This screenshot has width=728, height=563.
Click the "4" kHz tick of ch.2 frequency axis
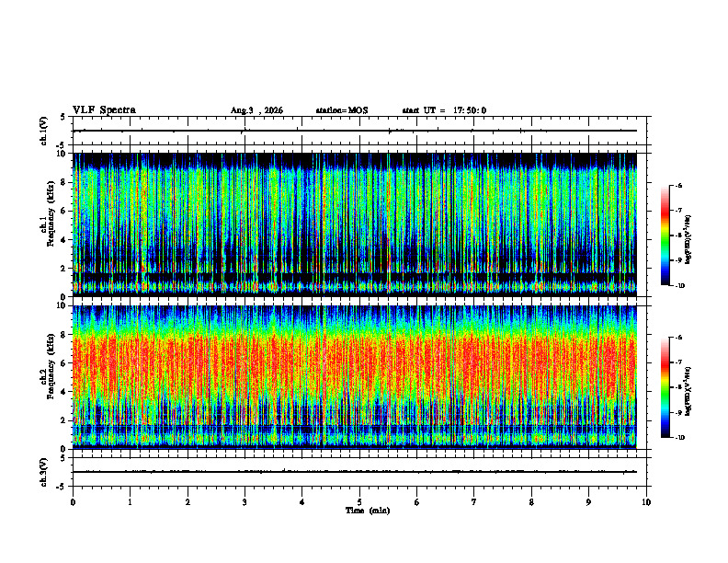click(x=65, y=392)
